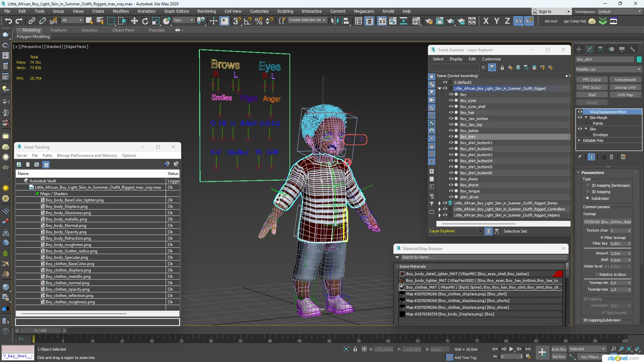Apply the TurboSmooth modifier button
This screenshot has width=644, height=362.
625,80
